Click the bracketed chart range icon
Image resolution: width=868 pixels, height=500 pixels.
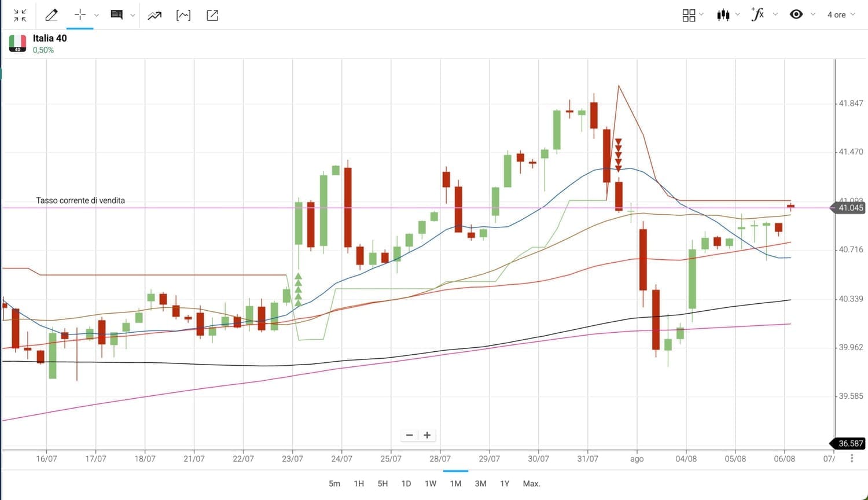click(x=183, y=16)
